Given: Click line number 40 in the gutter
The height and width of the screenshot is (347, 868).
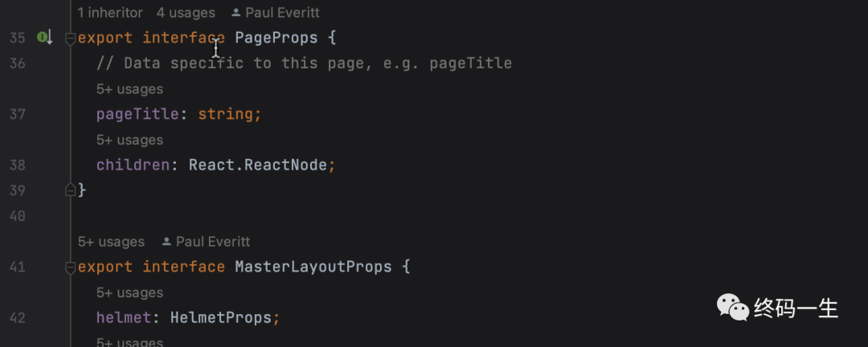Looking at the screenshot, I should click(17, 216).
